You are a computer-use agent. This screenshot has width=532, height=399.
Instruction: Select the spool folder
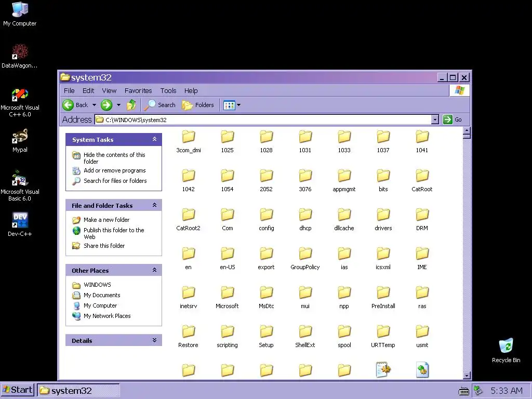point(344,337)
